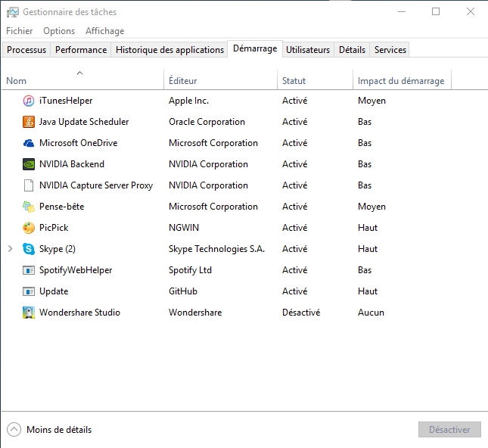The height and width of the screenshot is (448, 488).
Task: Switch to the Performance tab
Action: point(81,50)
